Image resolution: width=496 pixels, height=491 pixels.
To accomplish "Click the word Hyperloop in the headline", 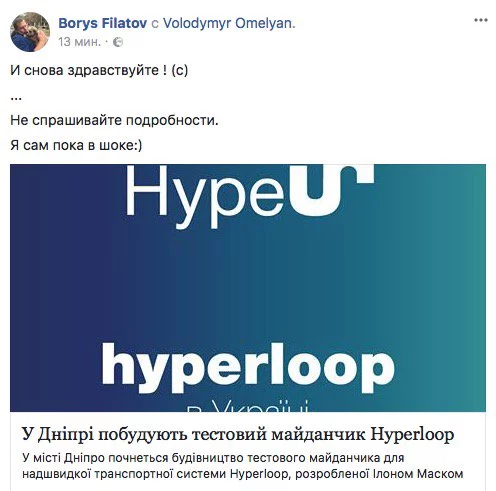I will pyautogui.click(x=412, y=435).
